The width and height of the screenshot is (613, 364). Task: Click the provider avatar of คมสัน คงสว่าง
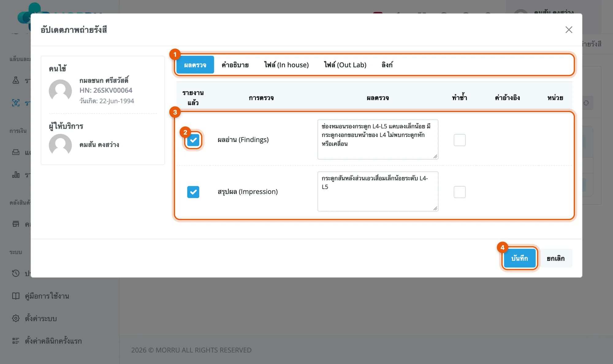pos(60,145)
